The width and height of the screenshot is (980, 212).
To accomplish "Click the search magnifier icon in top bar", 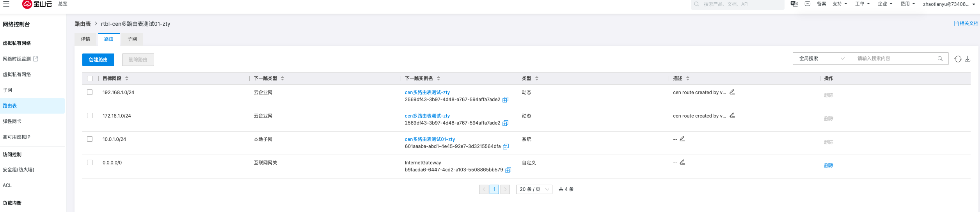I will click(696, 4).
